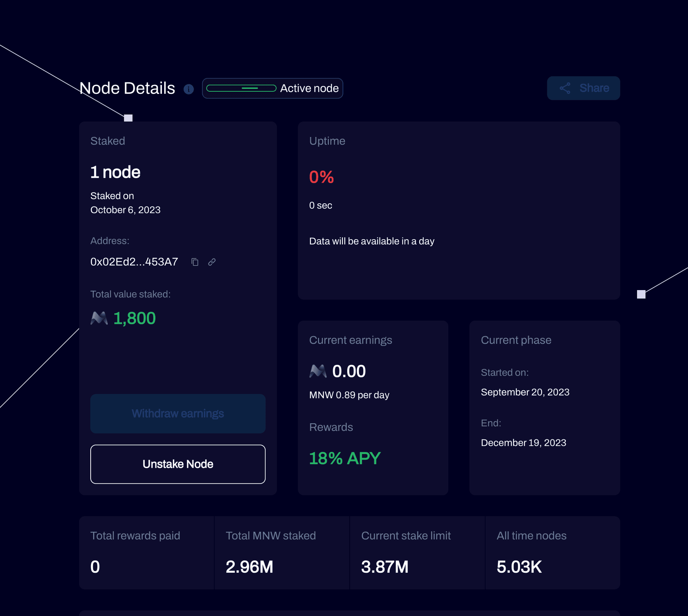The image size is (688, 616).
Task: Click the 0x02Ed2...453A7 address text
Action: (134, 262)
